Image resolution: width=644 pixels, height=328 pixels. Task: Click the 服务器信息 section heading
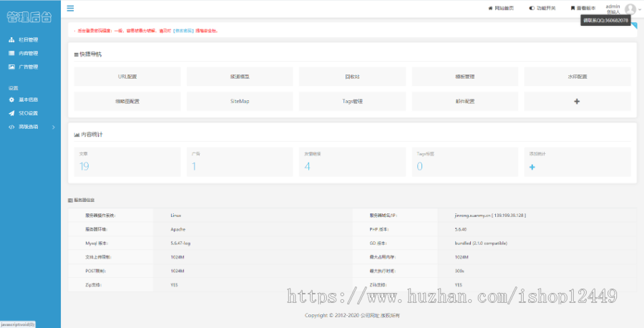click(x=82, y=201)
